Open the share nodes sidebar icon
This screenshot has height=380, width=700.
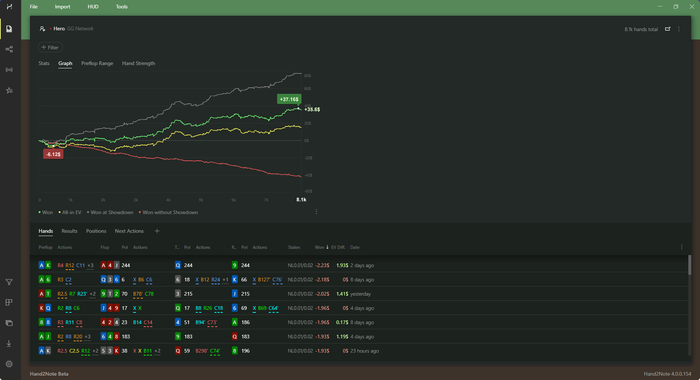(9, 50)
